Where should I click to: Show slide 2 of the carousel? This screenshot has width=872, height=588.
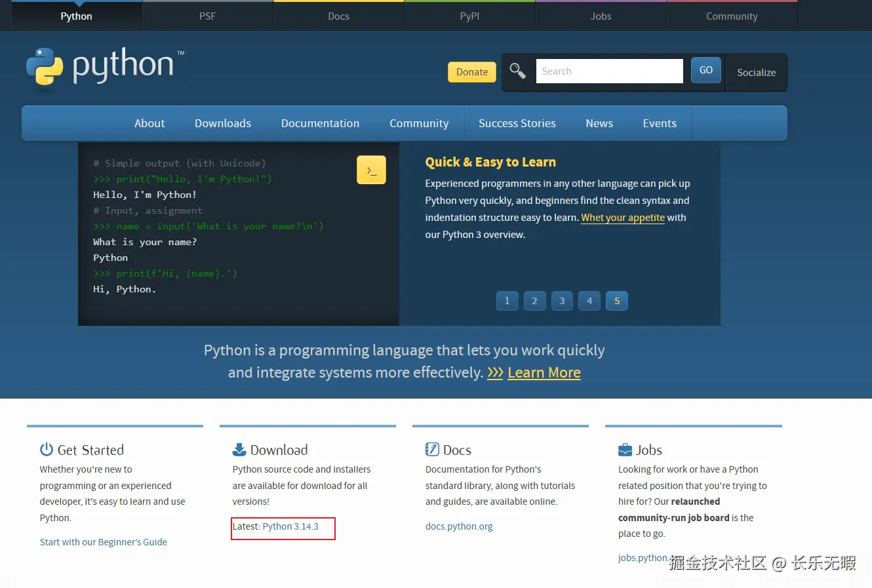(534, 301)
